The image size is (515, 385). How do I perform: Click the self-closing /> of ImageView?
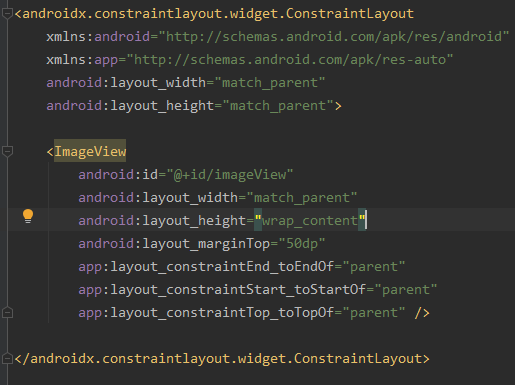(422, 313)
